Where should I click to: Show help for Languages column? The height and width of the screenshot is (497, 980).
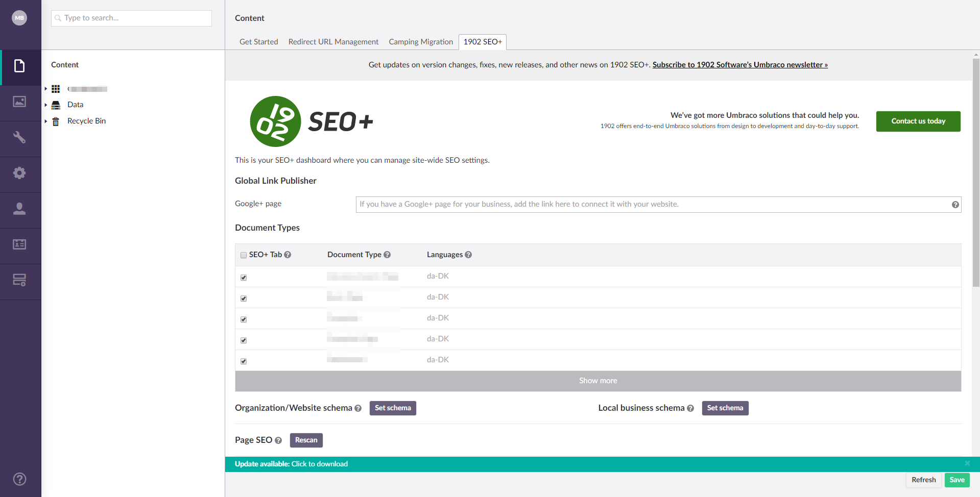pos(468,255)
